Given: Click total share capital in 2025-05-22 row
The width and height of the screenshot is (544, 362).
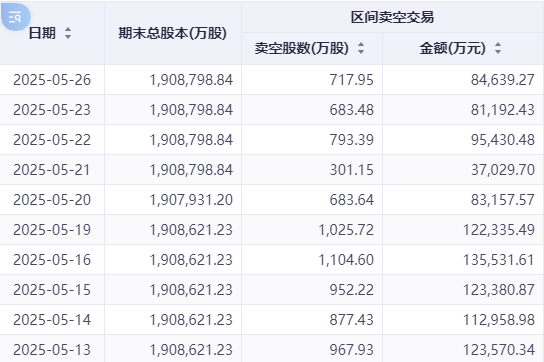Looking at the screenshot, I should (x=191, y=140).
